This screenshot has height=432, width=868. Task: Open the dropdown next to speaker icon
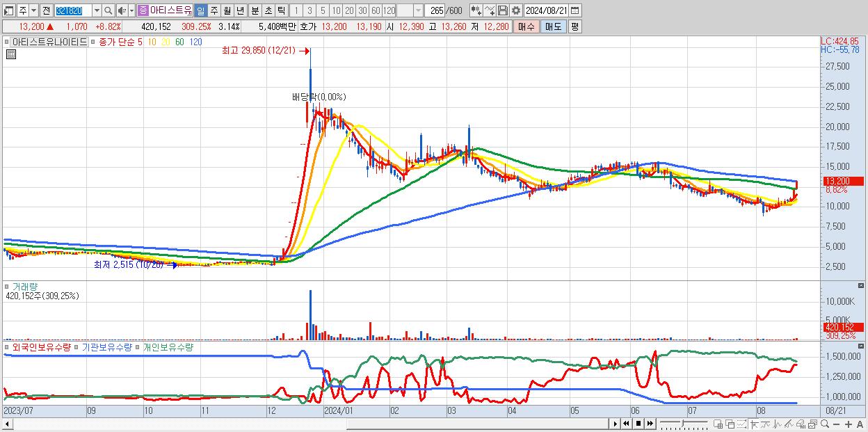[131, 10]
